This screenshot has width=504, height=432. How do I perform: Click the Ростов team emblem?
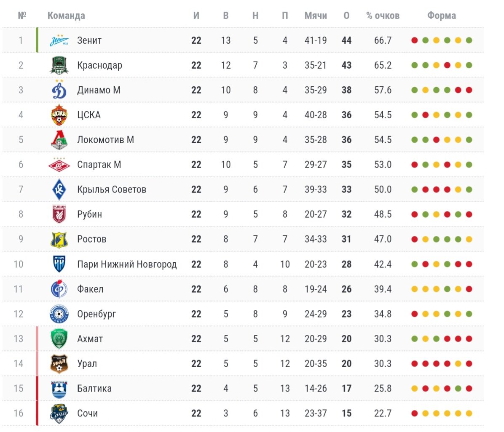tap(59, 239)
